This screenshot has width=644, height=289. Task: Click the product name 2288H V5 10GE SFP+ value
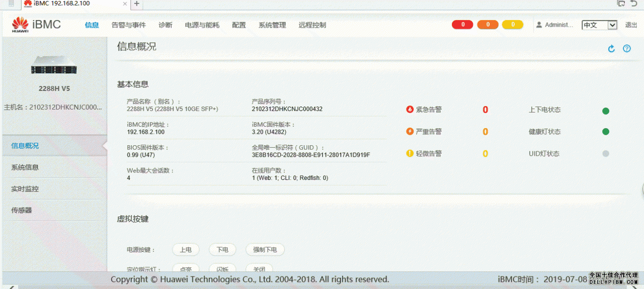[x=173, y=109]
